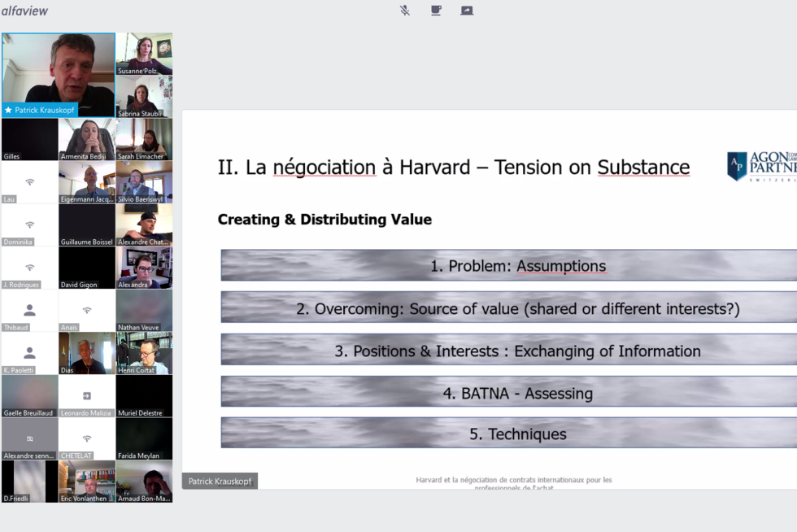Click the connection icon on Anaïs's tile
The width and height of the screenshot is (797, 532).
[87, 310]
